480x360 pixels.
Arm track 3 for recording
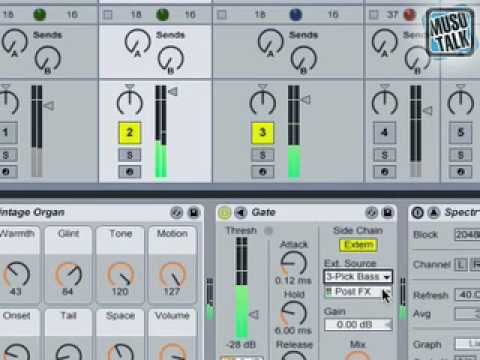pyautogui.click(x=262, y=172)
